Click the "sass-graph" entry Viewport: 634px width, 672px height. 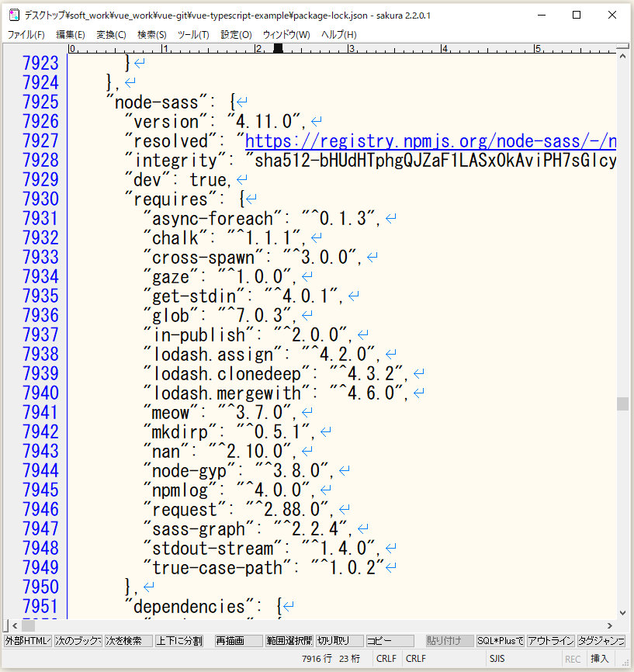click(x=248, y=529)
